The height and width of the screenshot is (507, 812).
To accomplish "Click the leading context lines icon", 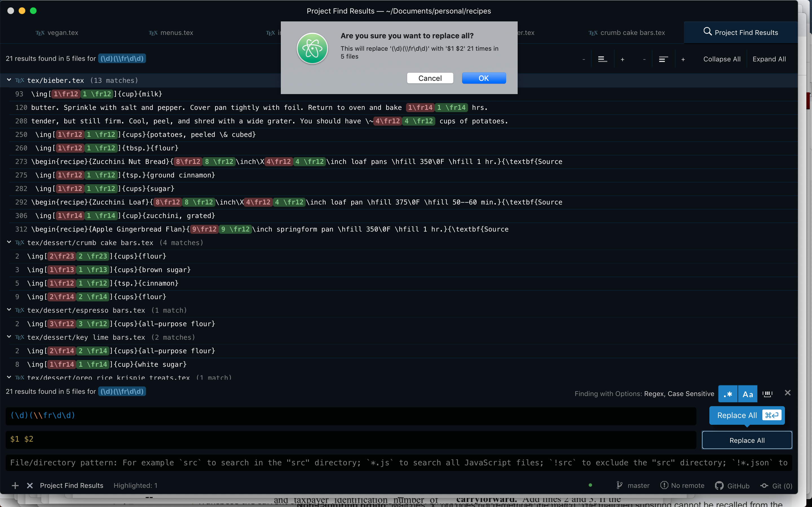I will (602, 59).
